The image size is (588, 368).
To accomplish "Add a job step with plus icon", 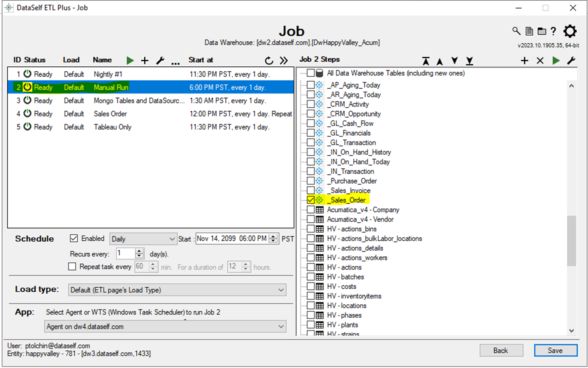I will point(524,61).
